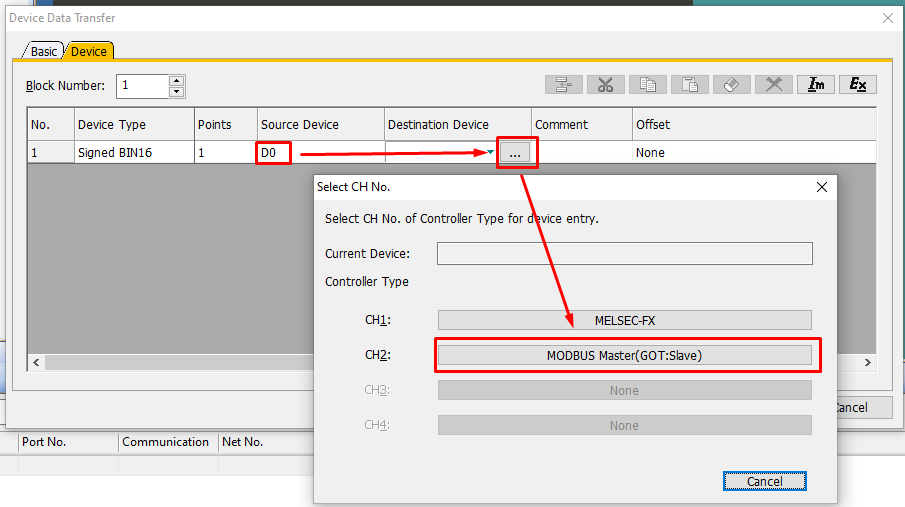
Task: Click the Export (Ex) button
Action: click(857, 85)
